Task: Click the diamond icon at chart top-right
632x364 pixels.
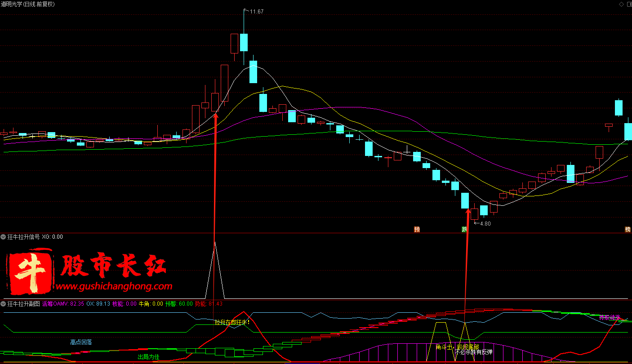Action: [621, 4]
